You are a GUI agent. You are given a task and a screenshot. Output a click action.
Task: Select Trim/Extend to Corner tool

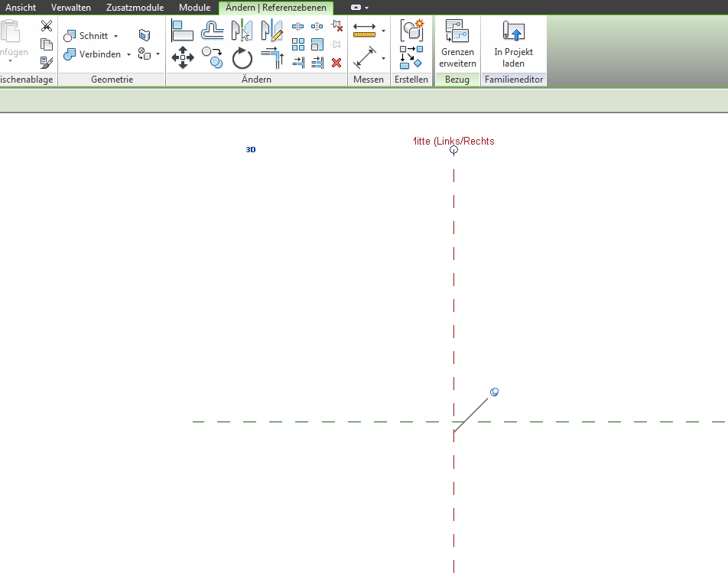tap(272, 57)
